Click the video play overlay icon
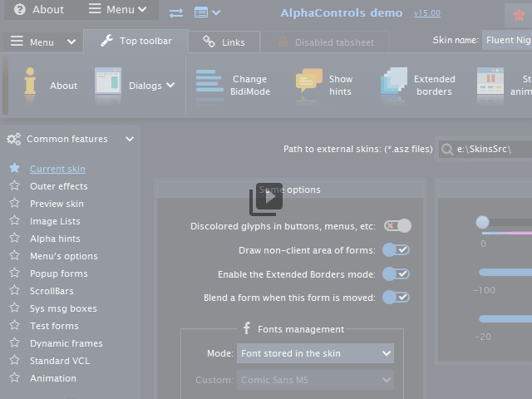 pyautogui.click(x=266, y=199)
